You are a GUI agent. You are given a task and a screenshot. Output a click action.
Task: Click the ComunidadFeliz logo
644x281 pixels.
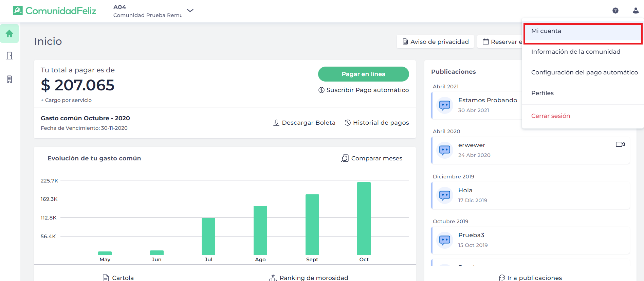tap(55, 11)
